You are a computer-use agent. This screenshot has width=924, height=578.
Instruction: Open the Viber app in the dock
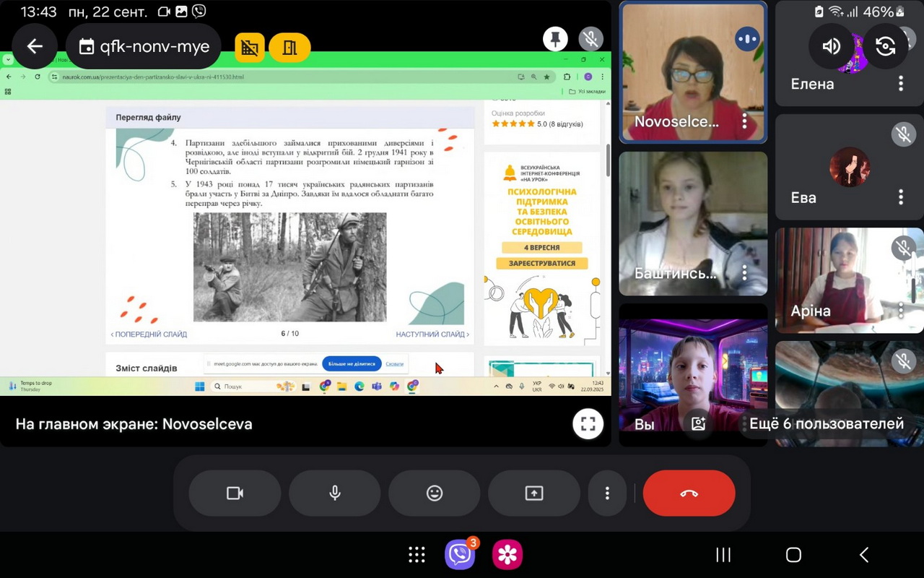click(x=460, y=554)
